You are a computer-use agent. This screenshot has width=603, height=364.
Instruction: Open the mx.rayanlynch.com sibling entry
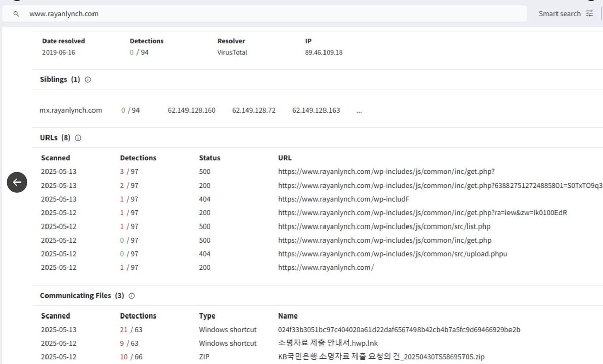coord(71,110)
